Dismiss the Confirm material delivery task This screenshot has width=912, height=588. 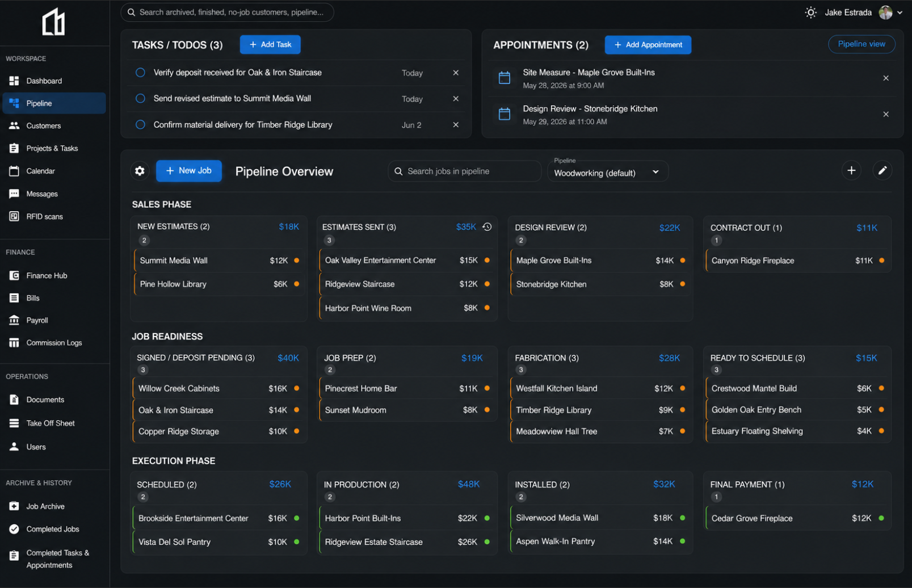click(456, 125)
